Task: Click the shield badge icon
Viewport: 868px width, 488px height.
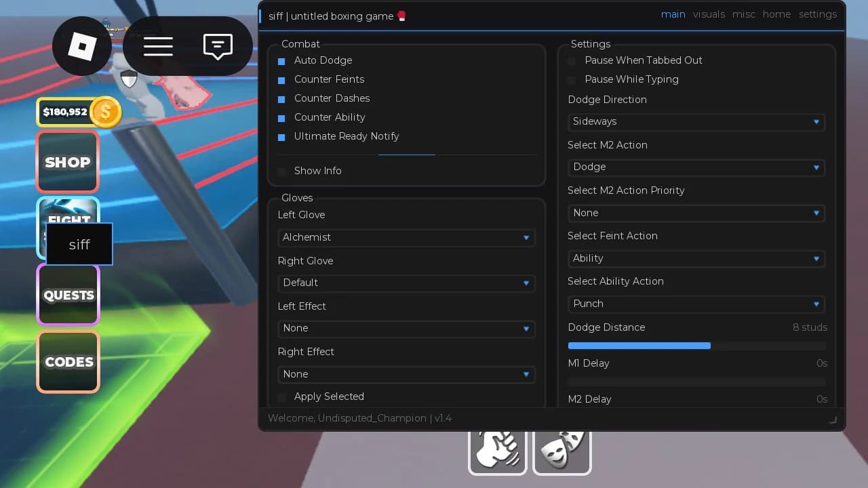Action: (x=129, y=80)
